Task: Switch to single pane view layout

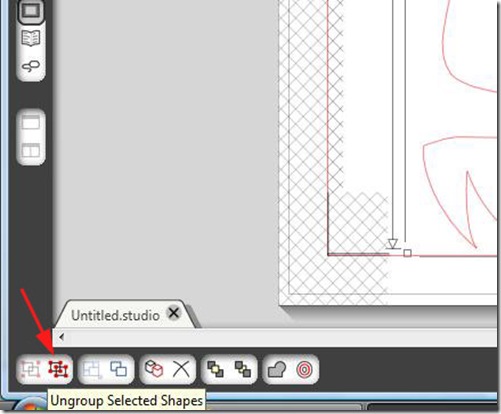Action: point(31,123)
